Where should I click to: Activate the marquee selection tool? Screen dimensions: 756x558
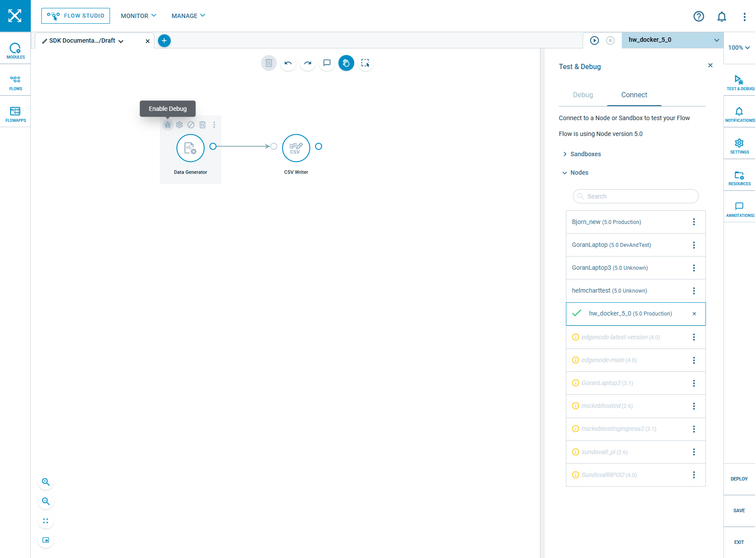click(x=365, y=63)
